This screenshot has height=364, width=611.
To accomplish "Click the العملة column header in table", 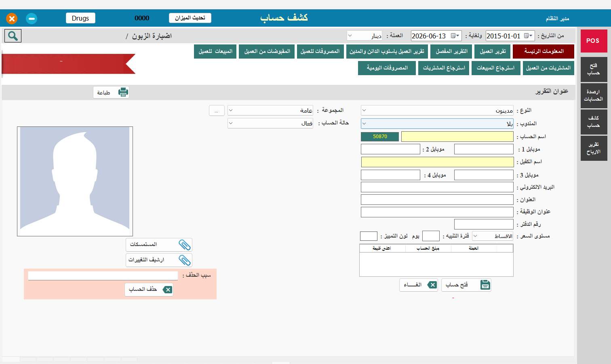I will click(x=474, y=248).
